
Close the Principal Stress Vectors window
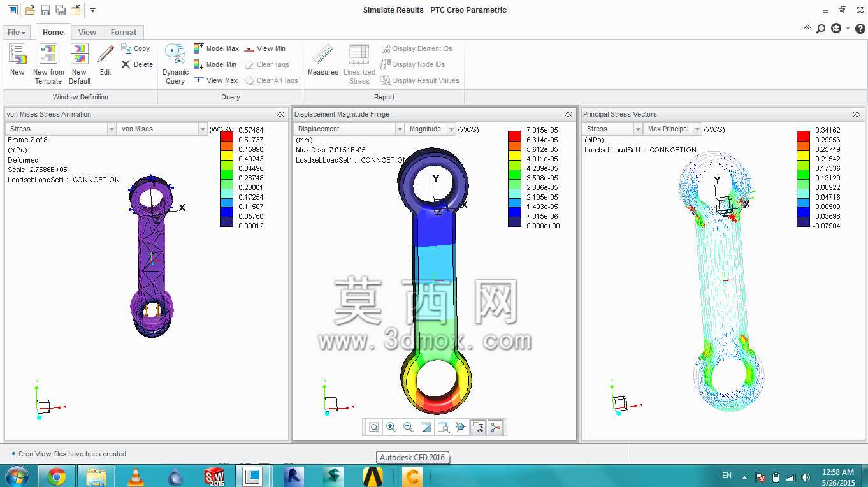[x=857, y=114]
